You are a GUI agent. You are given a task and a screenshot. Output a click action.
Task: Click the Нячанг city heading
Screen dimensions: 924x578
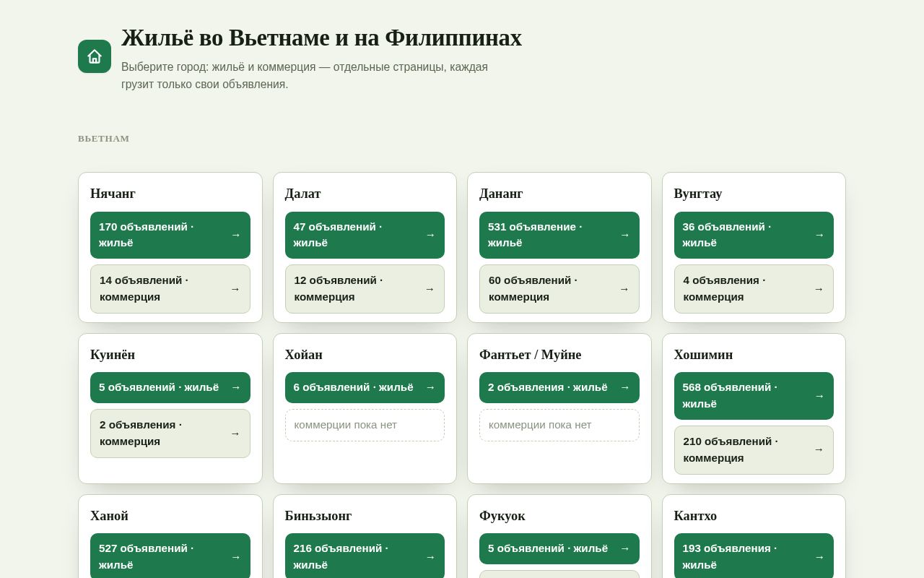[113, 194]
